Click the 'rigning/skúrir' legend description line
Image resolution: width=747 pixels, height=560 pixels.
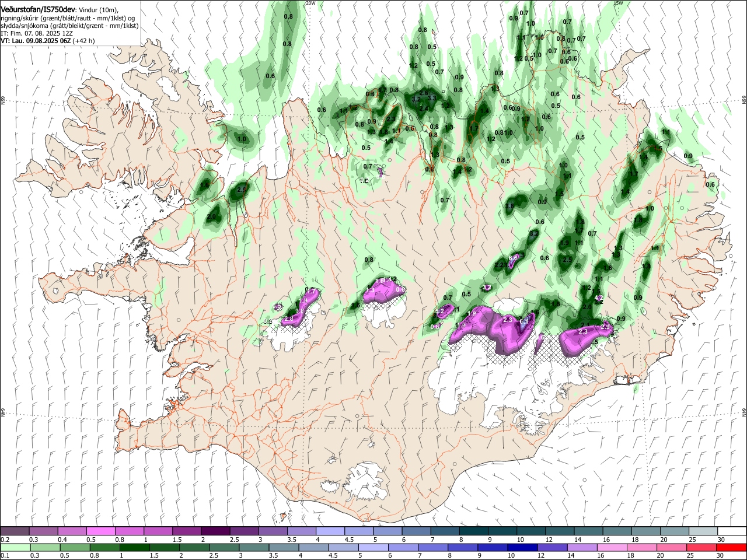coord(68,18)
